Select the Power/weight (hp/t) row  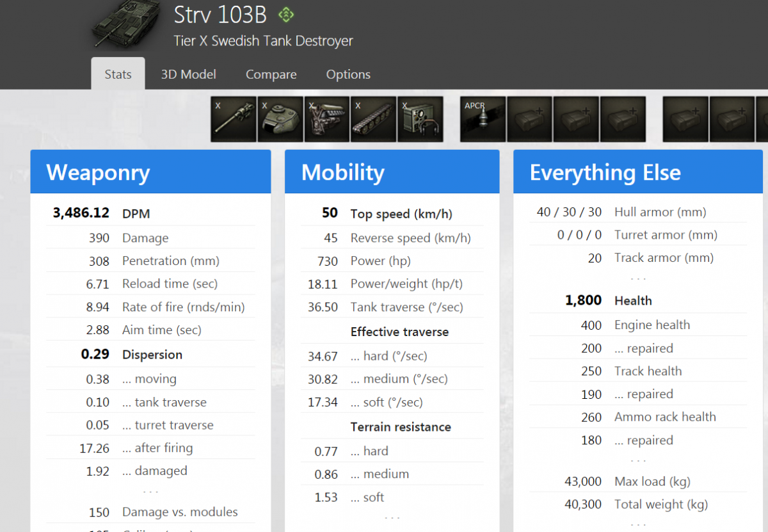point(392,284)
